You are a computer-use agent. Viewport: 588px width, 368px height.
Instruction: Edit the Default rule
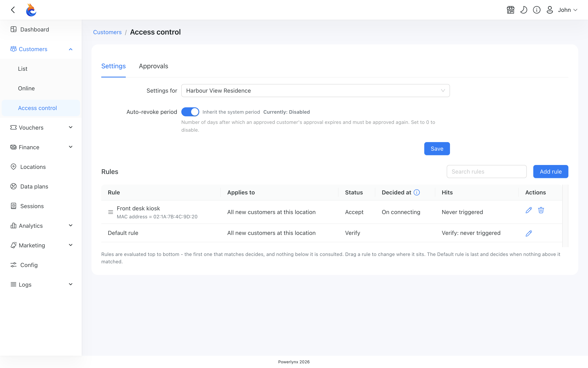[x=529, y=233]
